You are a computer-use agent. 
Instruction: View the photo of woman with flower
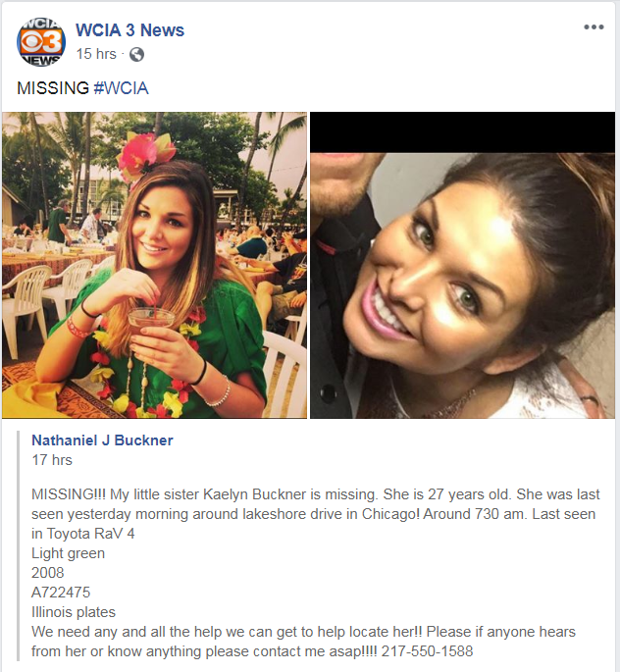pyautogui.click(x=154, y=265)
